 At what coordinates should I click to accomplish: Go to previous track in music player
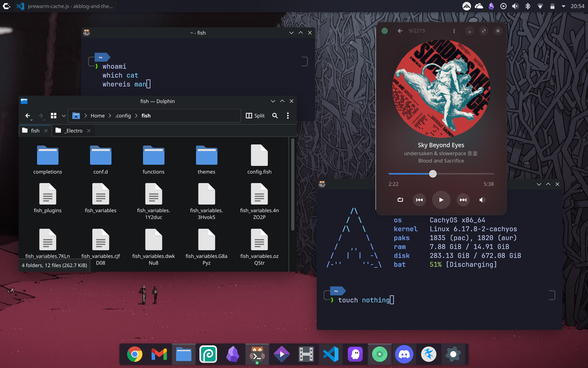point(419,200)
